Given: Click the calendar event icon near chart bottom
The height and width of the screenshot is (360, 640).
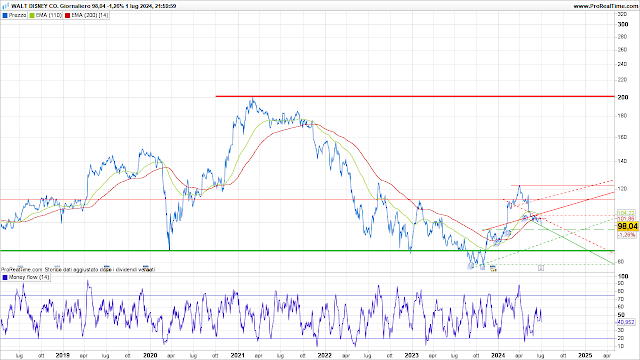Looking at the screenshot, I should (x=493, y=268).
